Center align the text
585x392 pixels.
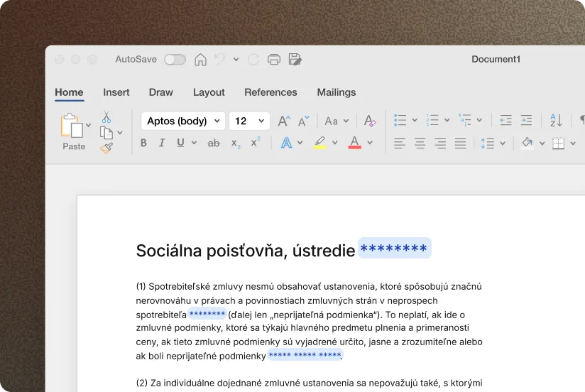(420, 143)
